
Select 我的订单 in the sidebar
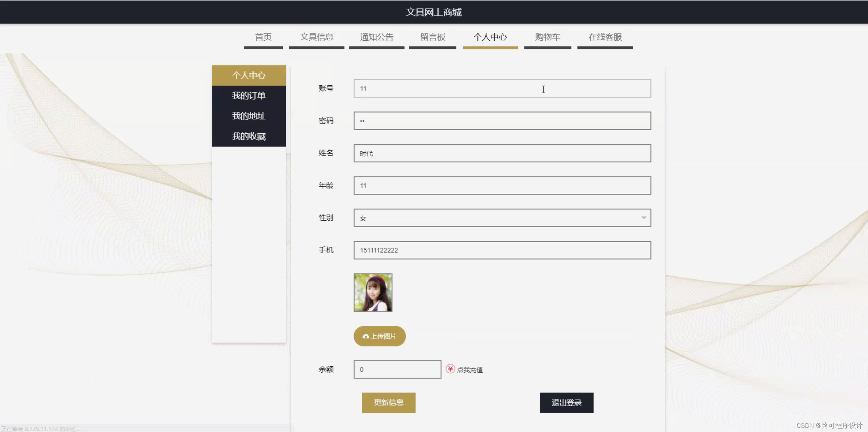coord(249,95)
